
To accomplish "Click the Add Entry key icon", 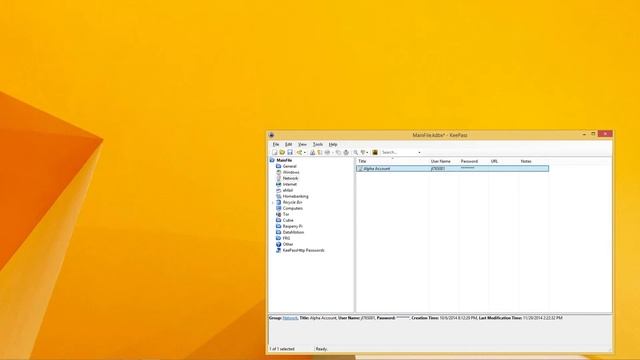I will tap(299, 152).
